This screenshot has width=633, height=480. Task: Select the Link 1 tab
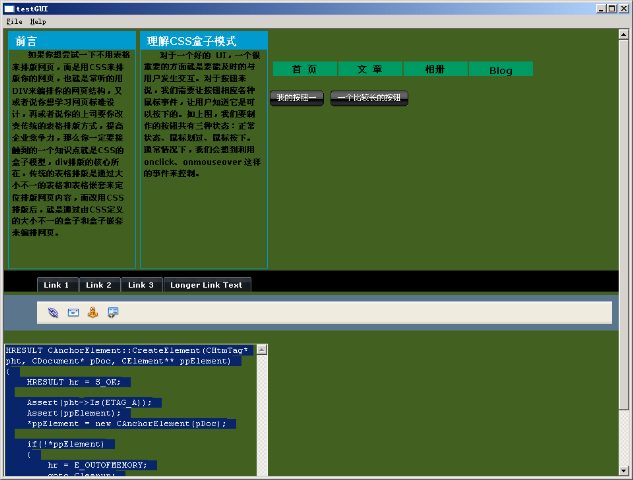[57, 285]
